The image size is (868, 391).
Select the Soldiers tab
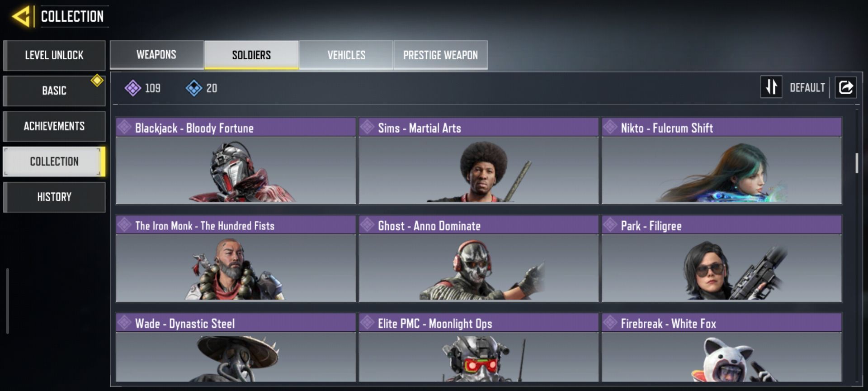tap(251, 55)
